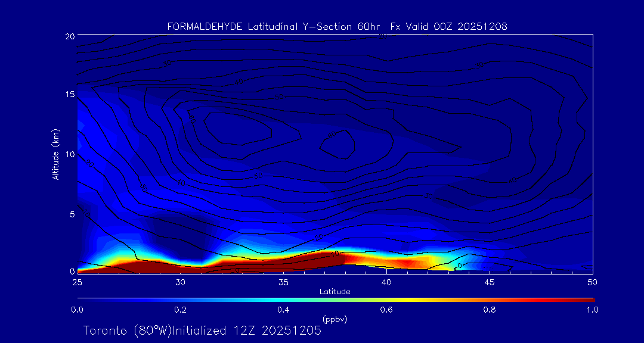This screenshot has height=343, width=644.
Task: Click the altitude axis tick label 5
Action: pos(72,214)
